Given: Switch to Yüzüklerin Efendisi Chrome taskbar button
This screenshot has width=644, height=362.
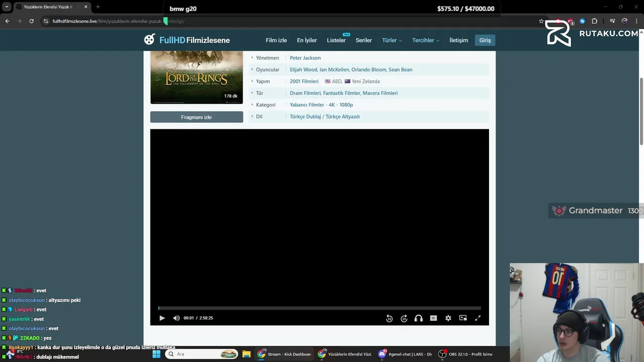Looking at the screenshot, I should click(x=345, y=354).
